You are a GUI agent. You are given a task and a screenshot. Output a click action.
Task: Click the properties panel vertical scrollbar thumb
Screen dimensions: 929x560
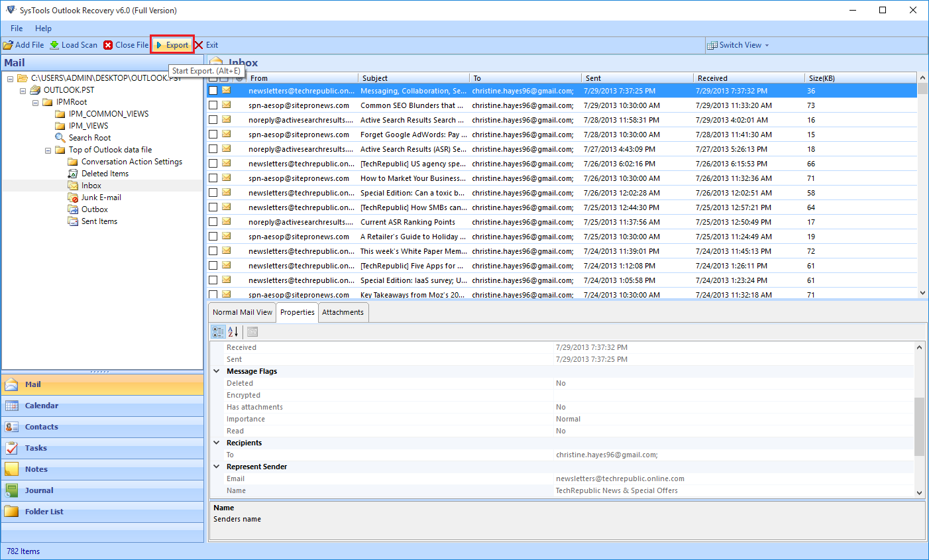click(x=919, y=427)
